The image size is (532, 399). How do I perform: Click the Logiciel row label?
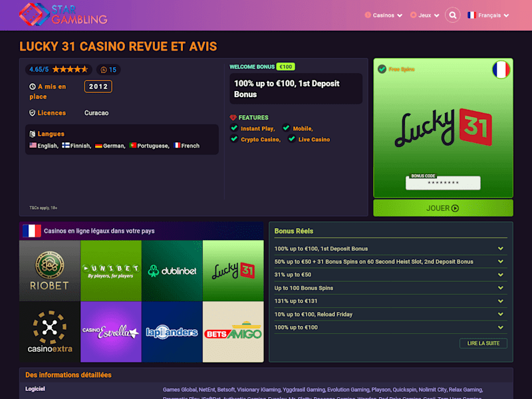35,389
